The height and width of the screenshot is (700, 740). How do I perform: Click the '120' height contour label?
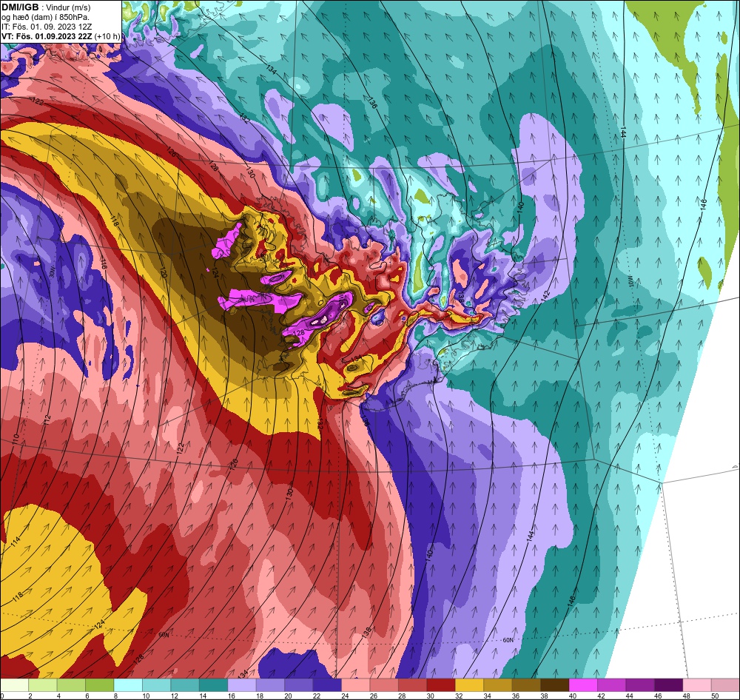[x=164, y=273]
